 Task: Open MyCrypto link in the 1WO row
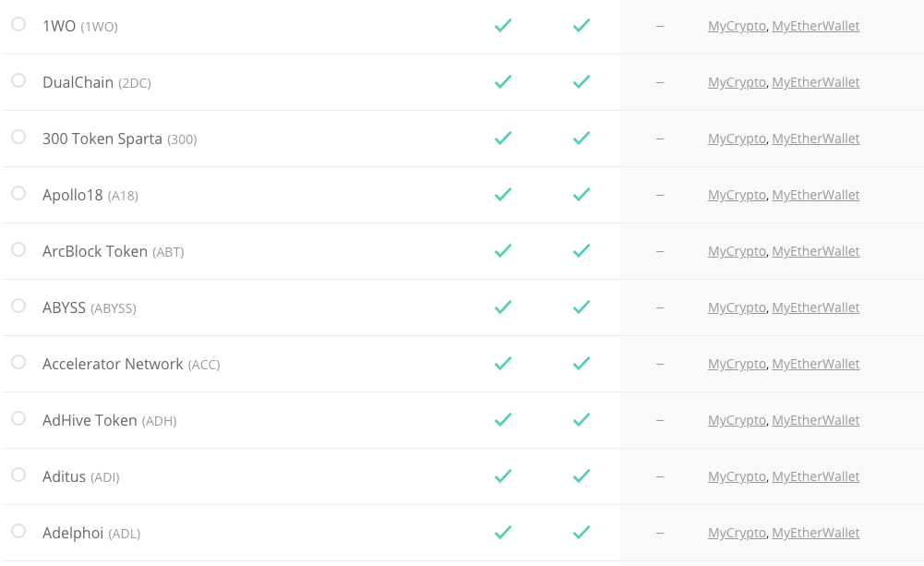tap(737, 26)
